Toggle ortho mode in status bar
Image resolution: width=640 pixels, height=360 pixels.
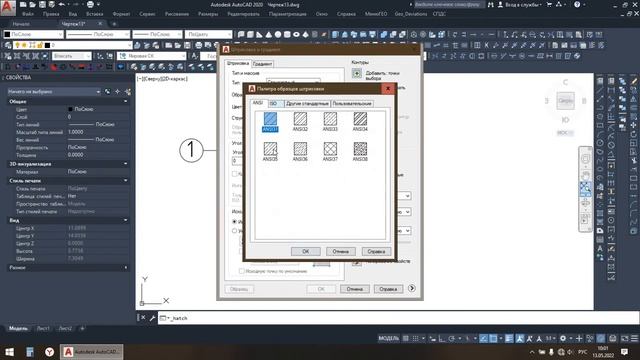(x=442, y=338)
